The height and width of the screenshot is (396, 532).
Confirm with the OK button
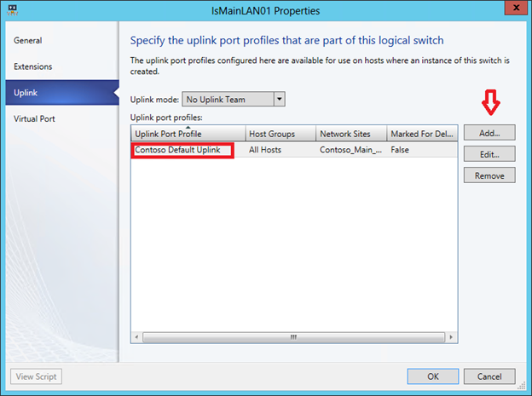pyautogui.click(x=433, y=376)
